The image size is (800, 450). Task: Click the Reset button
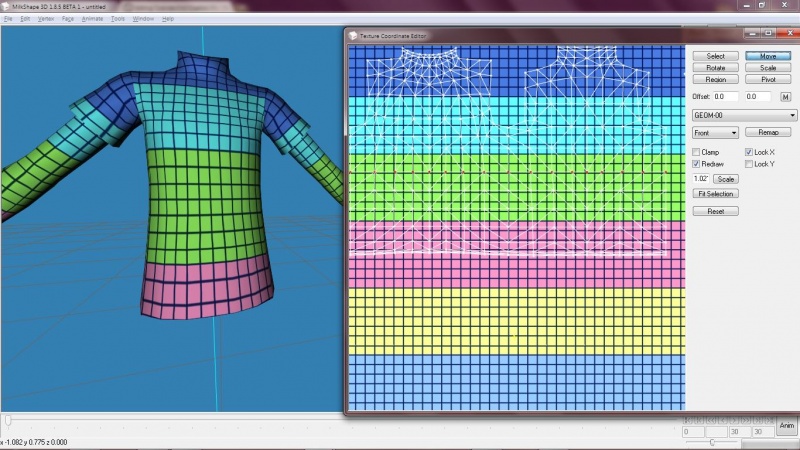point(715,211)
